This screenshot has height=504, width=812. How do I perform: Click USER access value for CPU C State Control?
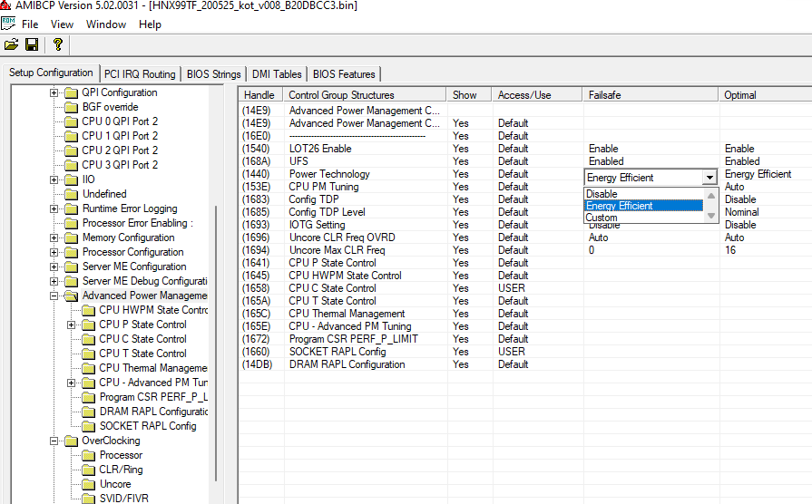click(511, 288)
